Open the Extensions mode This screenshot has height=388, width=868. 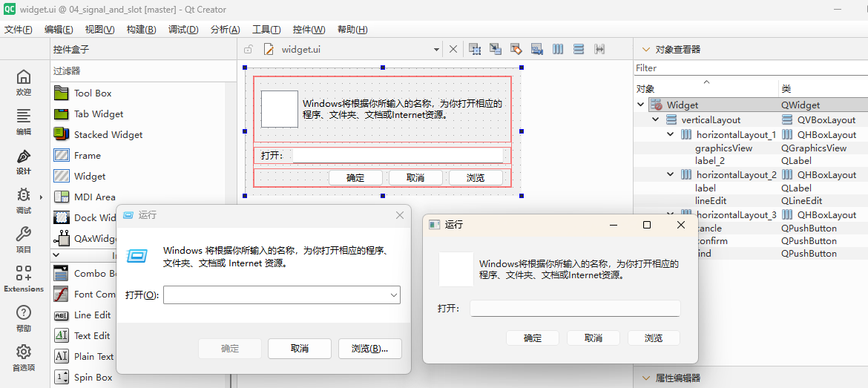tap(23, 280)
